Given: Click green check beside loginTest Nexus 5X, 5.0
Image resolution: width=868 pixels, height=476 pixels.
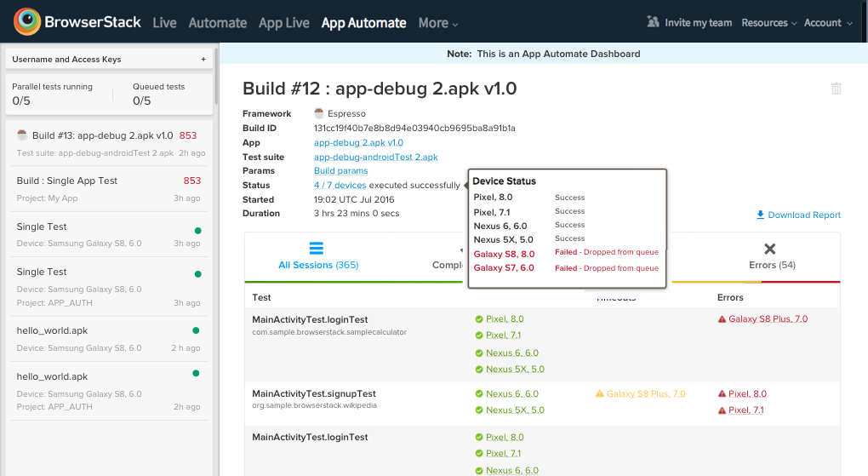Looking at the screenshot, I should pos(479,369).
